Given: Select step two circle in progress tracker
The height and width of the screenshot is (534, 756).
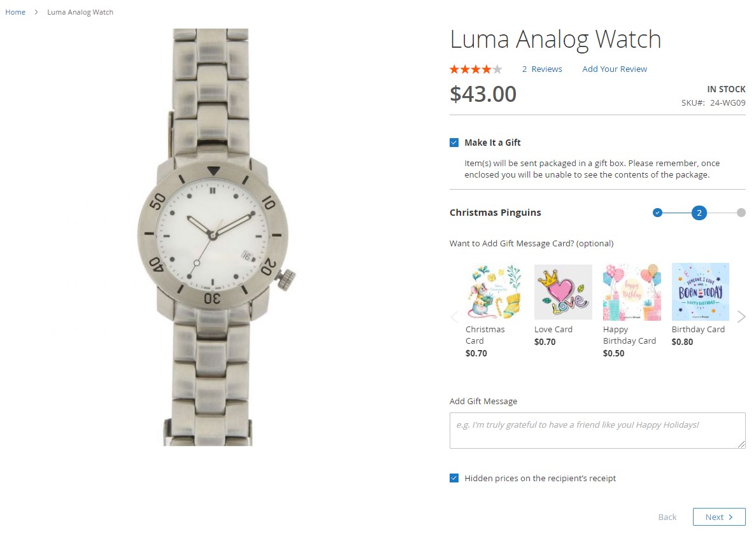Looking at the screenshot, I should (x=699, y=213).
